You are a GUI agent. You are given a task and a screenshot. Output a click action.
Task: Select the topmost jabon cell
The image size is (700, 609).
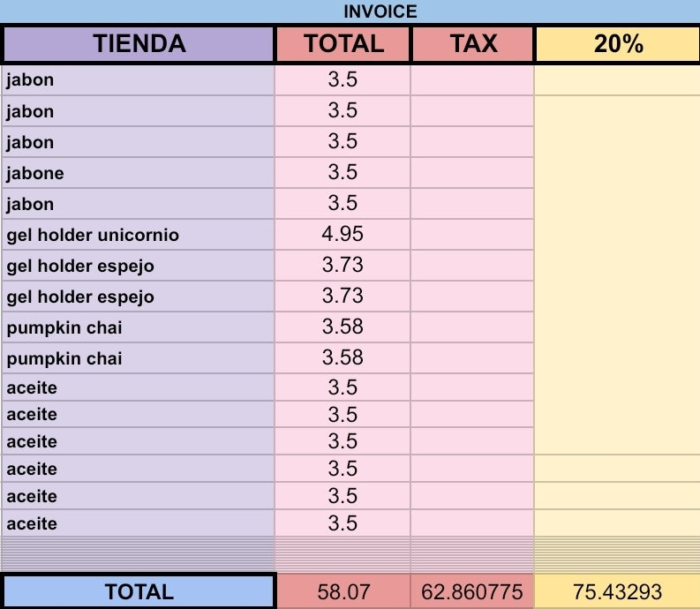139,80
